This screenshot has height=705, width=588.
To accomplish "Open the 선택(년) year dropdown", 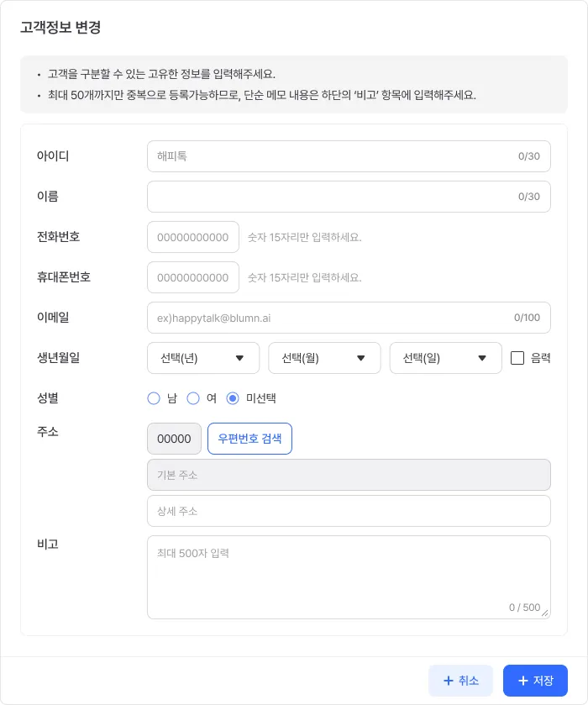I will point(203,358).
